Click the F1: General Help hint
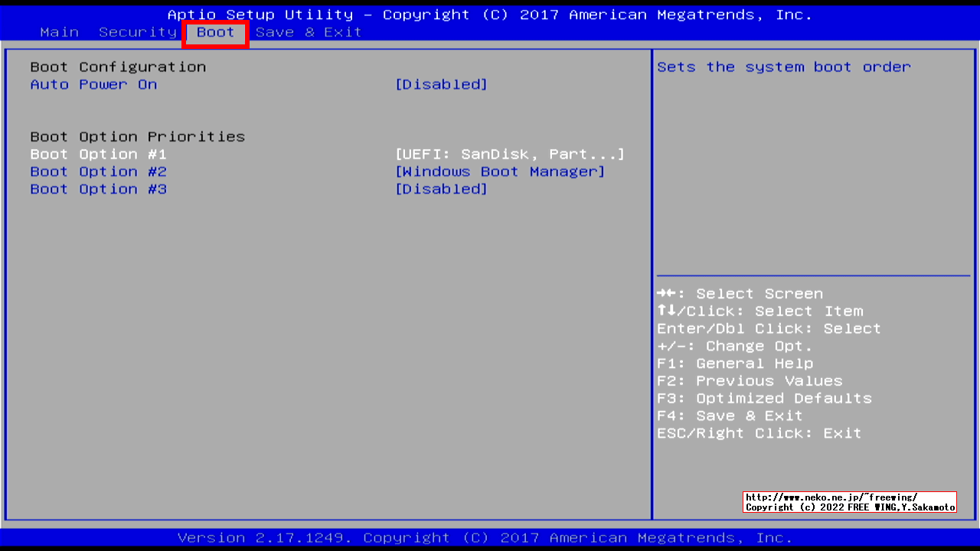This screenshot has height=551, width=980. pyautogui.click(x=735, y=364)
